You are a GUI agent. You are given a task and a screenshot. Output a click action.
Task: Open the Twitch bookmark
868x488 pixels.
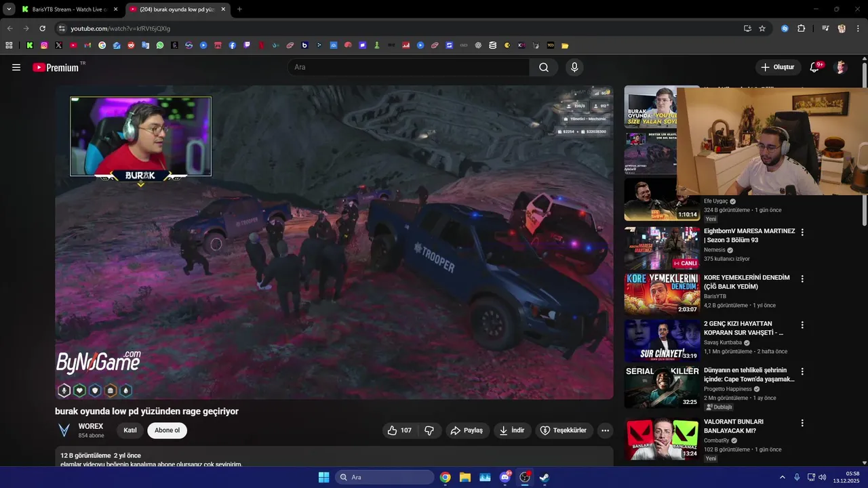pos(247,45)
